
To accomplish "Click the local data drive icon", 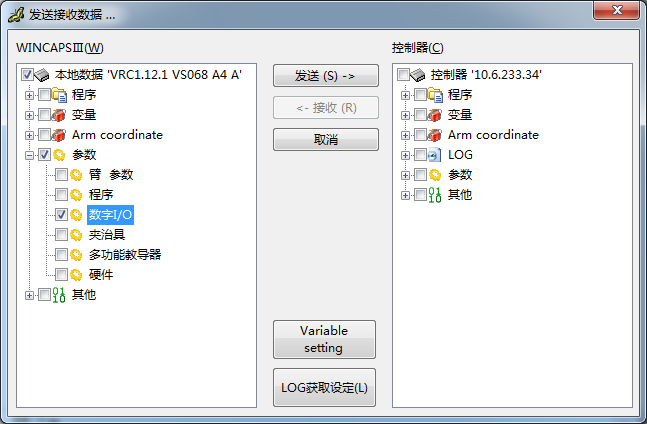I will pyautogui.click(x=41, y=75).
